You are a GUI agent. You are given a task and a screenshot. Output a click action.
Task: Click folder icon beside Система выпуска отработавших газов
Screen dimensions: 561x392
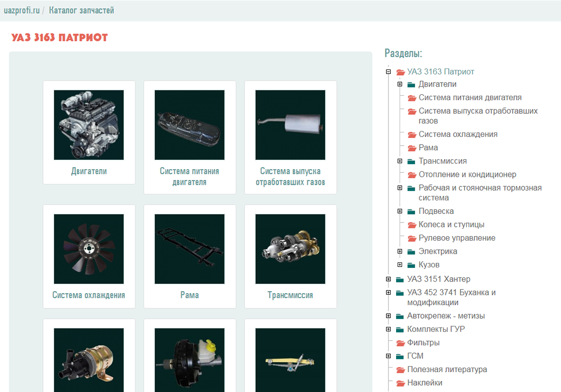(x=412, y=111)
